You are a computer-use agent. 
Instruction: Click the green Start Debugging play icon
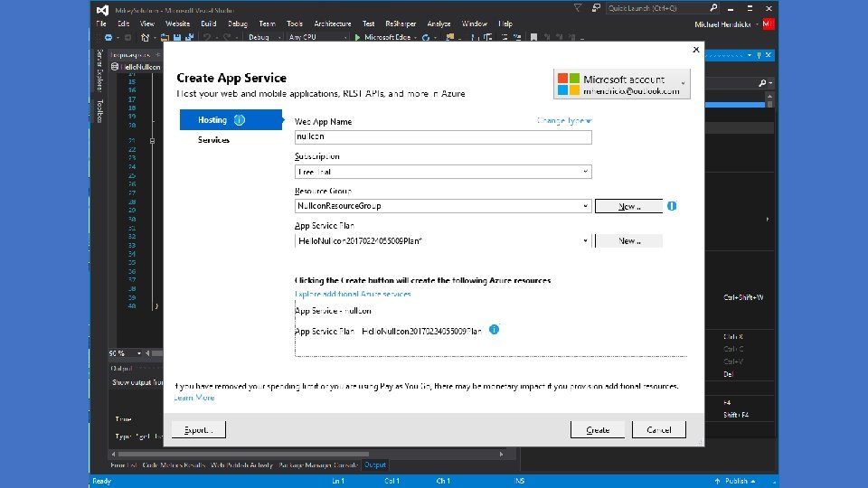point(358,37)
